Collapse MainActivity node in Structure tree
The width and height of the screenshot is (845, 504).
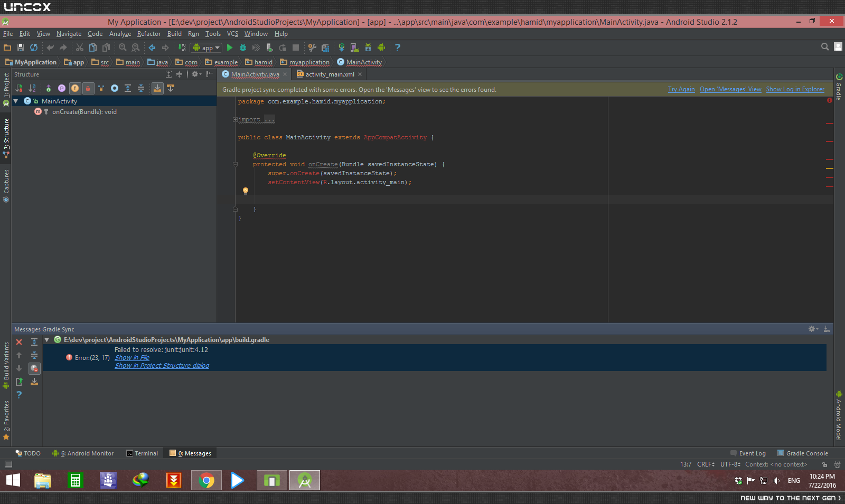coord(16,101)
